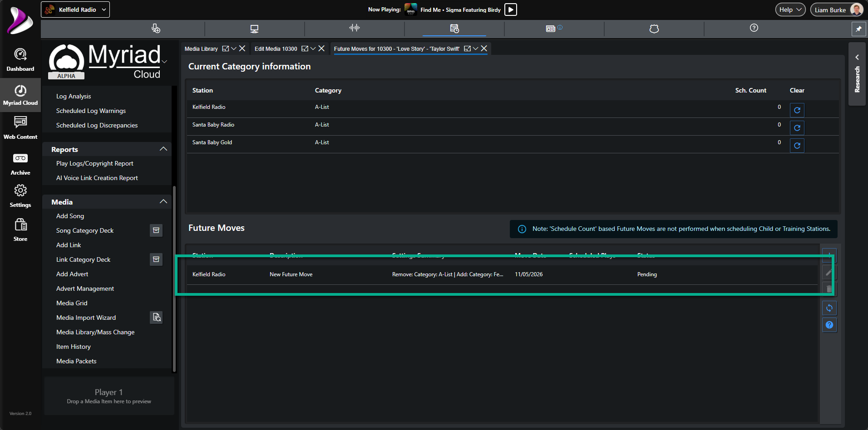The height and width of the screenshot is (430, 868).
Task: Switch to the Edit Media 10300 tab
Action: click(276, 49)
